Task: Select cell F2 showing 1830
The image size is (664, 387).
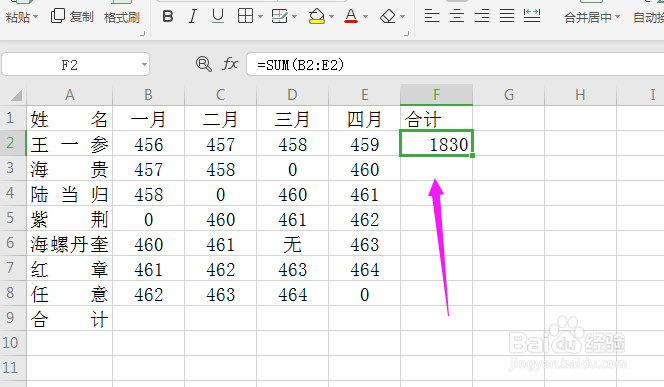Action: pos(437,143)
